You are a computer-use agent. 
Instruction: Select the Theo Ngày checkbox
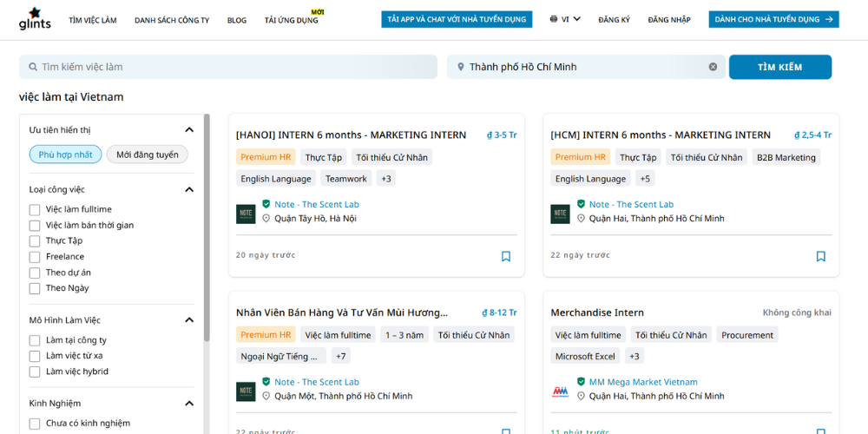(x=35, y=288)
